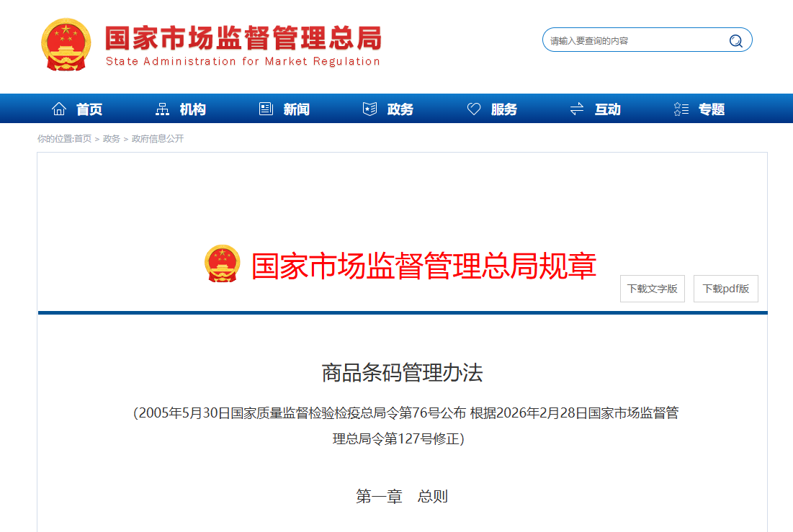793x532 pixels.
Task: Click the organization chart icon beside 机构
Action: 162,109
